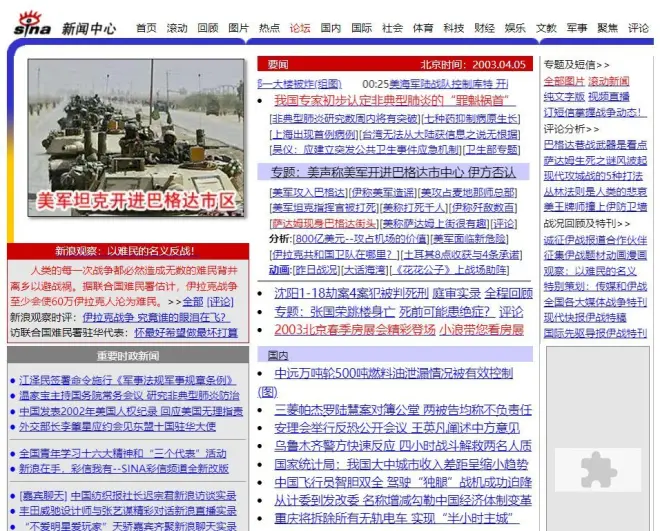Open the red 论坛 nav item

pyautogui.click(x=300, y=28)
